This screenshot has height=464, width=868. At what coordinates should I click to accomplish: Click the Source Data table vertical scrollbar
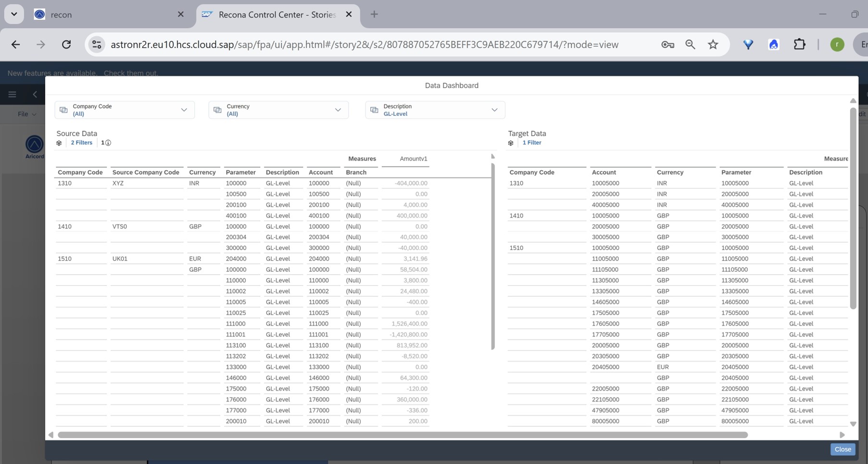tap(492, 256)
